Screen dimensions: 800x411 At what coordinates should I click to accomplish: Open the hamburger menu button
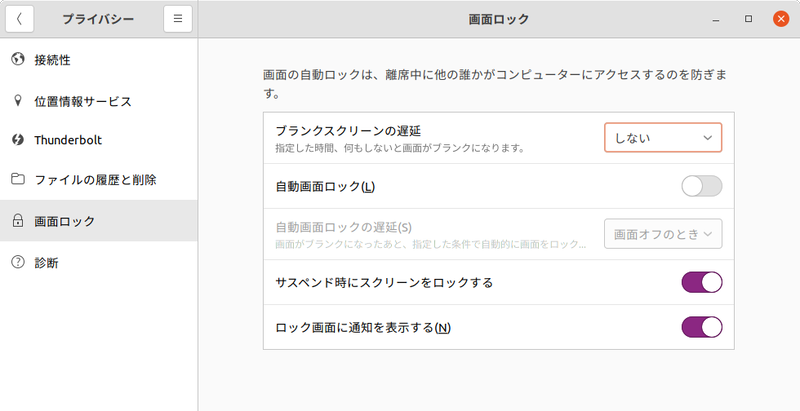point(177,19)
